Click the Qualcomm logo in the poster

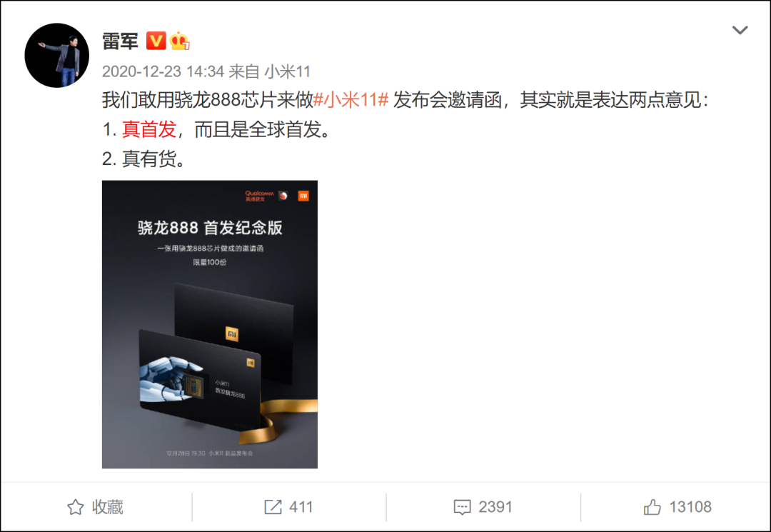[259, 196]
